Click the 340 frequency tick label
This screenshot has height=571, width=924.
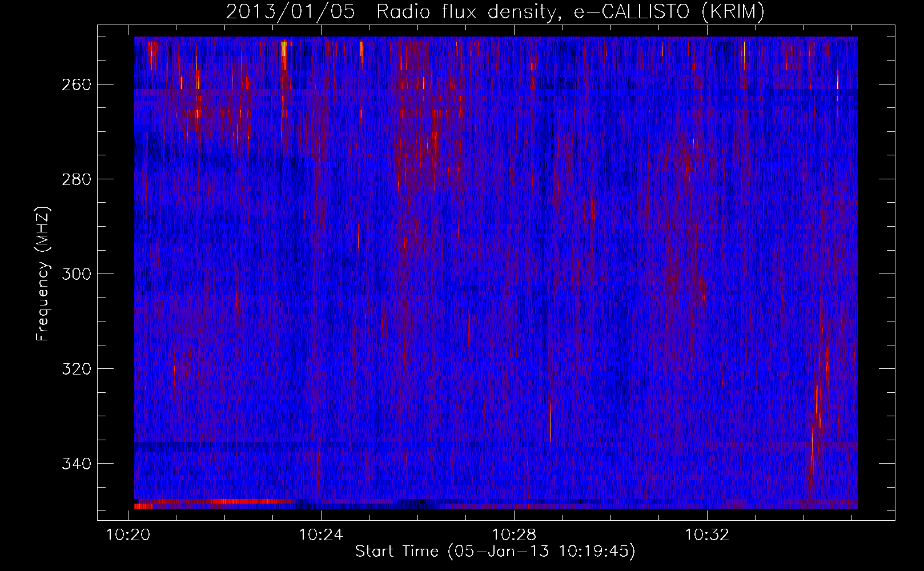pyautogui.click(x=75, y=464)
